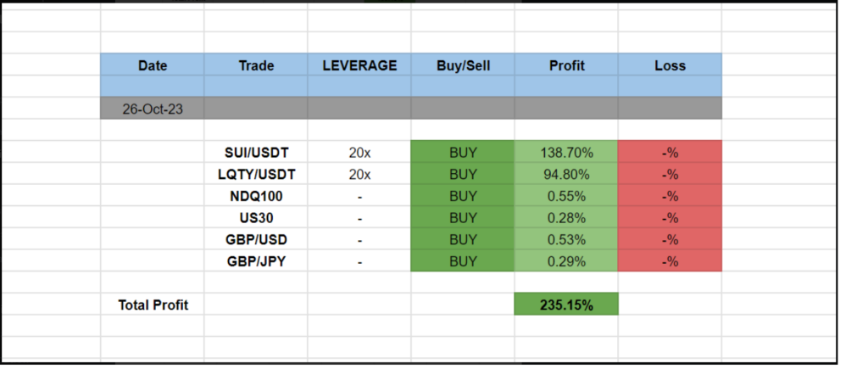Select the LQTY/USDT trade cell

[x=256, y=175]
